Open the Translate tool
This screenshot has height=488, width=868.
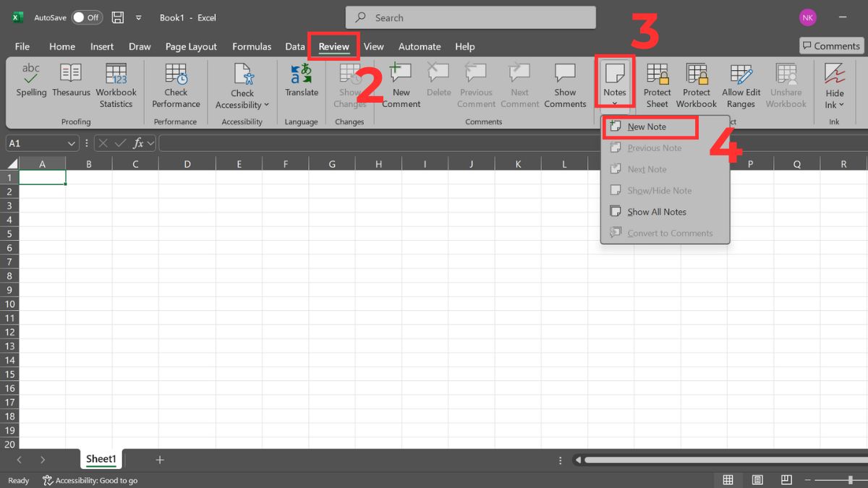[301, 82]
